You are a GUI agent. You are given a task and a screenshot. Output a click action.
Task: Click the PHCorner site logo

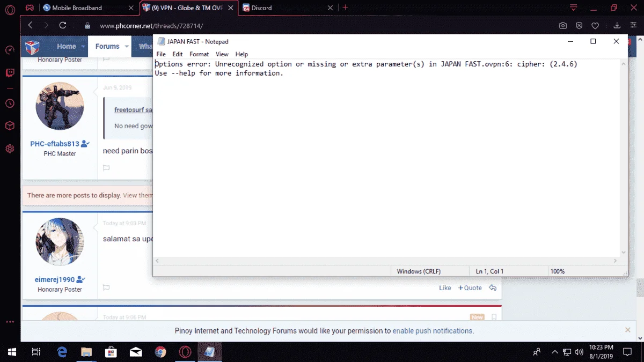(x=32, y=47)
